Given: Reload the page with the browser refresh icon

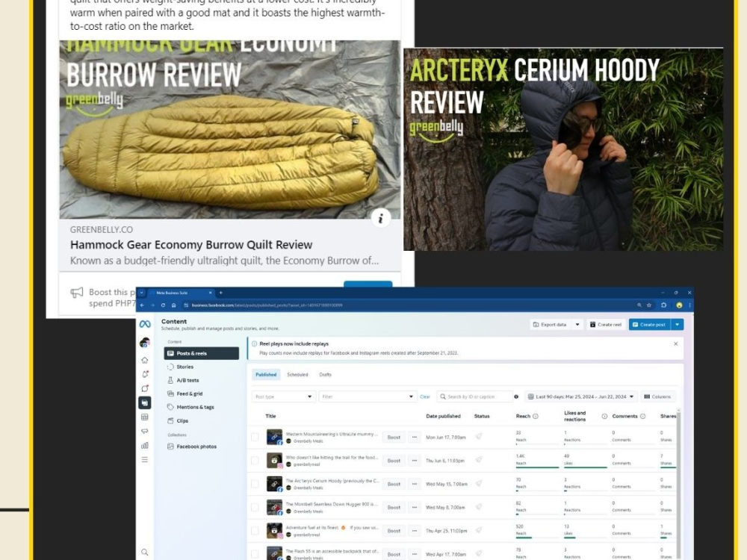Looking at the screenshot, I should tap(163, 305).
